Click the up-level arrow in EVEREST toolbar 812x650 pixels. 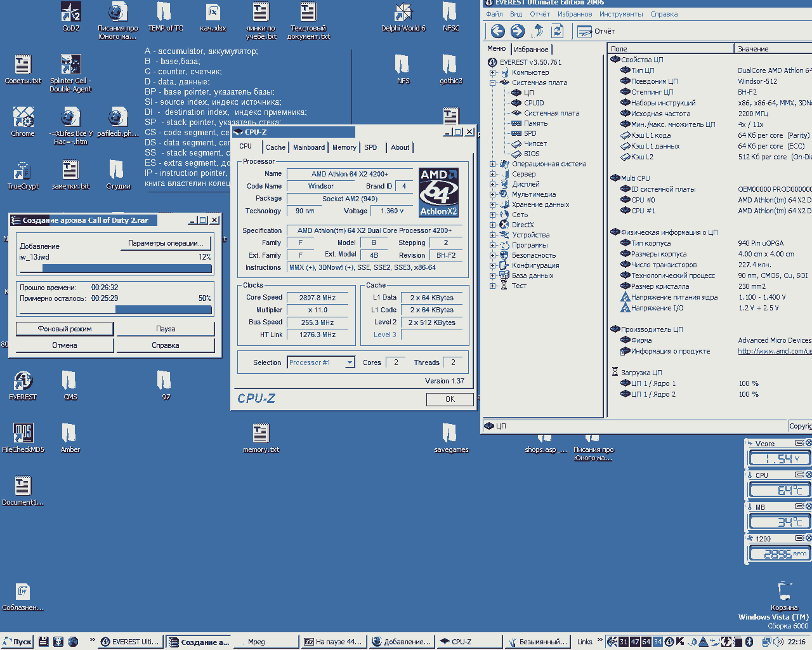point(537,31)
